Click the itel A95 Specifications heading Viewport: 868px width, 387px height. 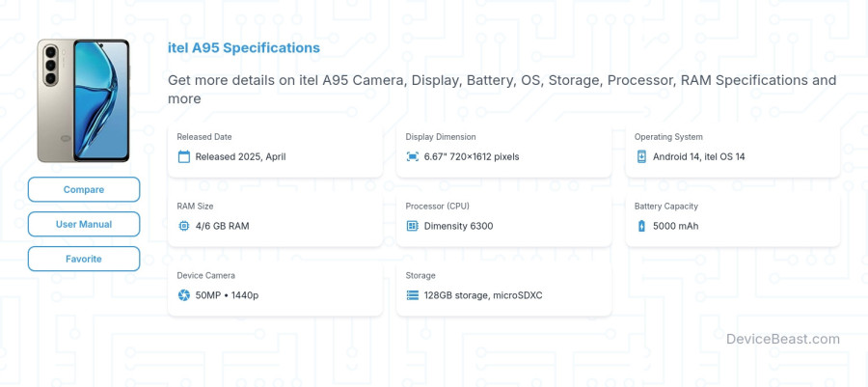(244, 48)
